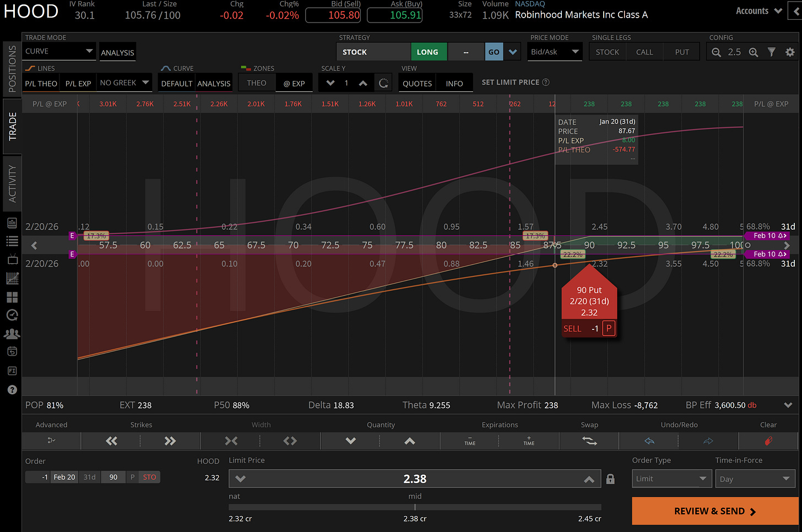Set curve to ANALYSIS mode

[214, 83]
